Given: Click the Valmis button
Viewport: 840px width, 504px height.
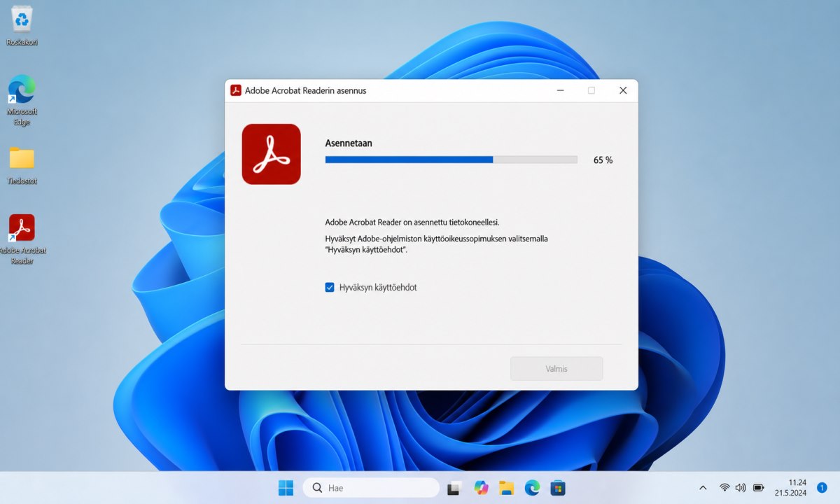Looking at the screenshot, I should click(556, 368).
